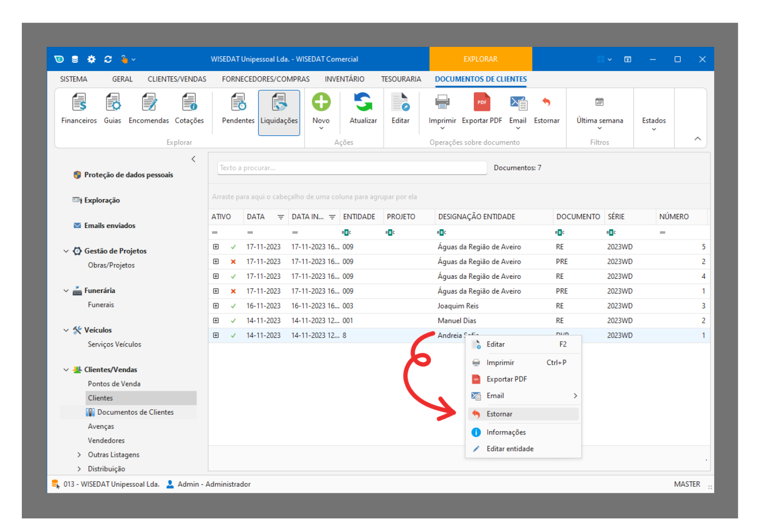Collapse the Gestão de Projetos tree group
The width and height of the screenshot is (772, 532).
pyautogui.click(x=66, y=251)
